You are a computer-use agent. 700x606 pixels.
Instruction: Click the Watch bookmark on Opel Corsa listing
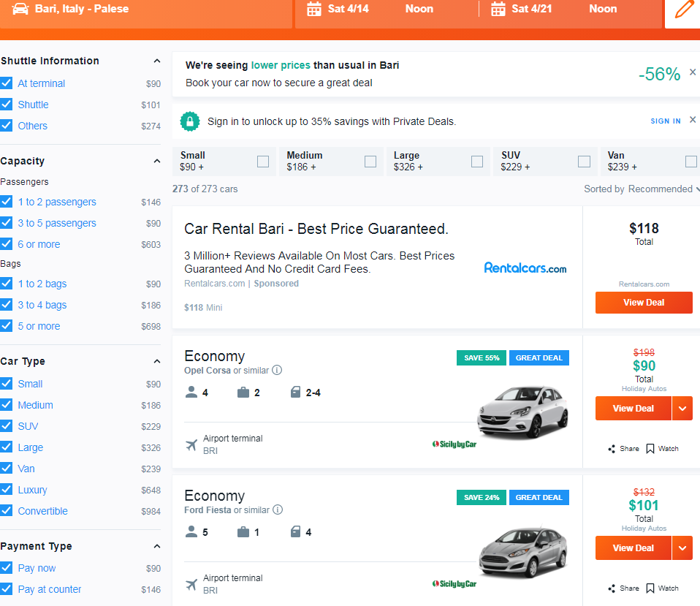point(650,449)
